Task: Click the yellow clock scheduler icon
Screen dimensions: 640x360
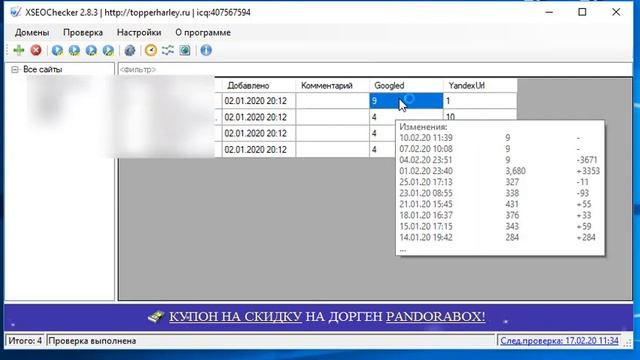Action: (151, 50)
